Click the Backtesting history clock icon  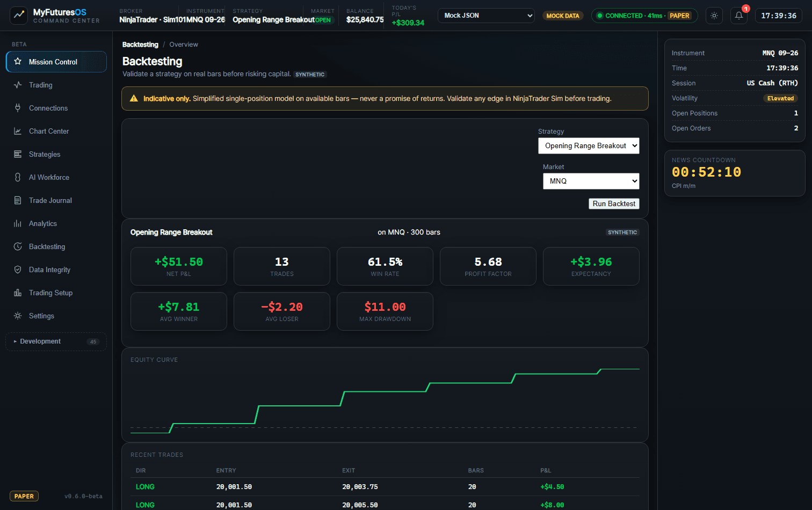click(18, 246)
